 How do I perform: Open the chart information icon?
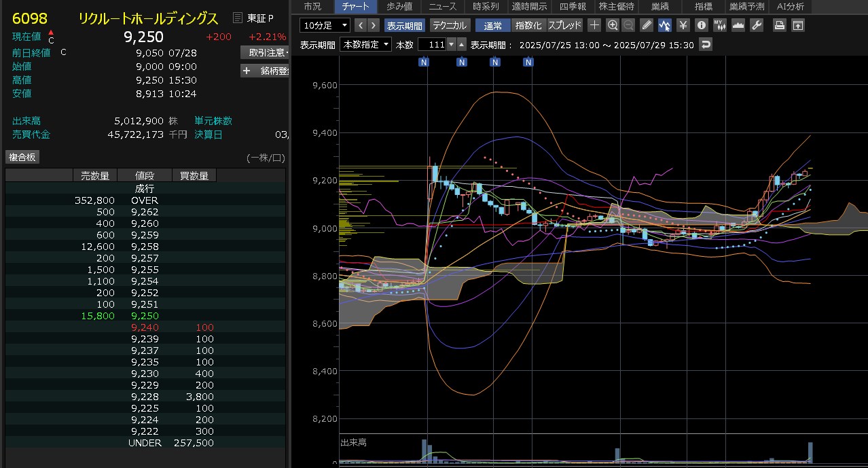[x=702, y=25]
